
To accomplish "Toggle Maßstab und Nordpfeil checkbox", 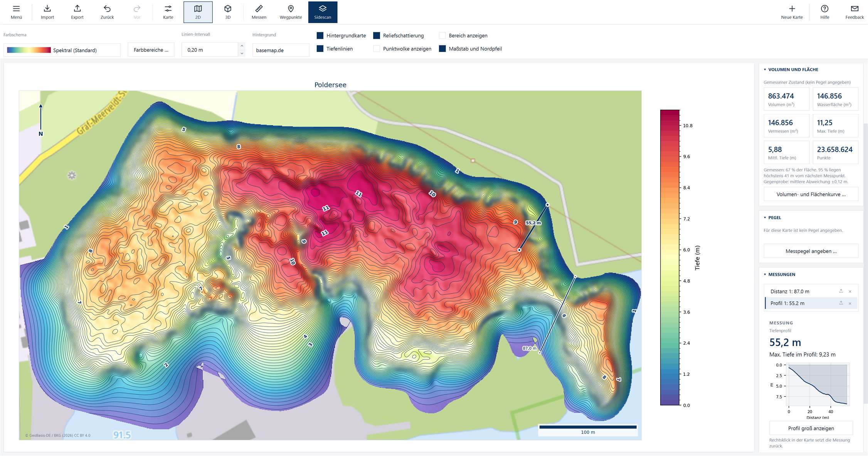I will point(442,49).
